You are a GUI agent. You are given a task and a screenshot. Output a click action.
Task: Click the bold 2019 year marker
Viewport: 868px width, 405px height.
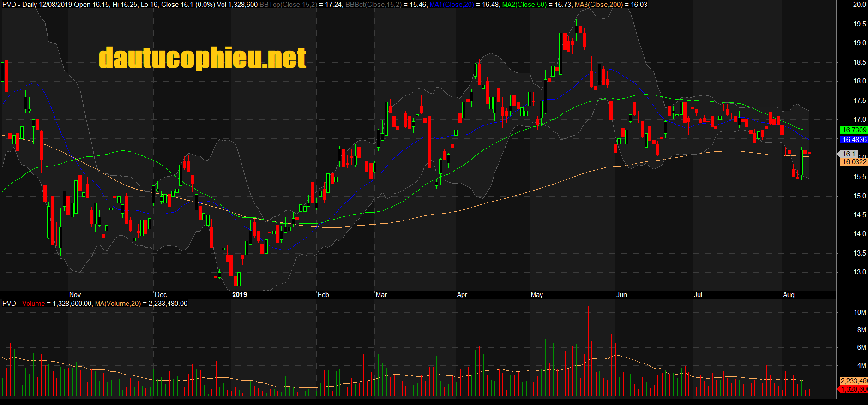(x=239, y=295)
